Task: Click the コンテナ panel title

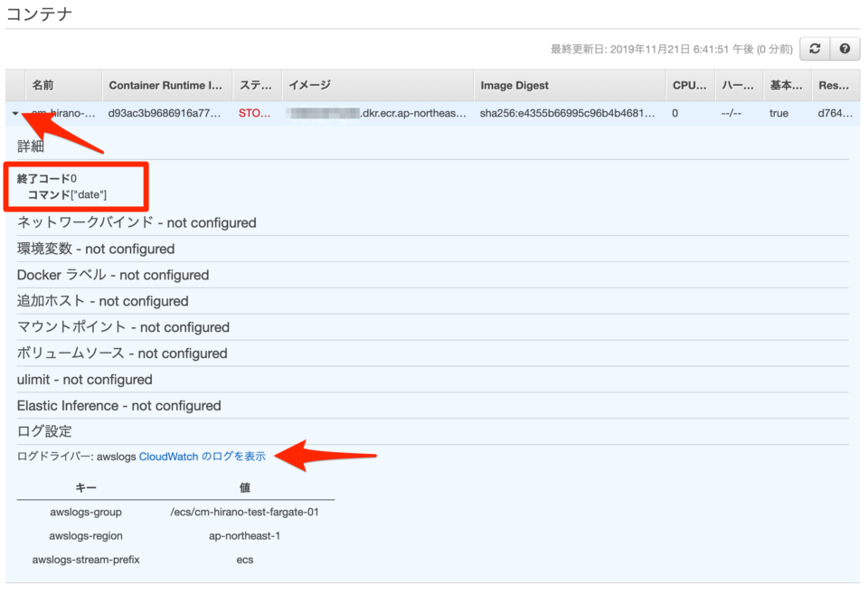Action: click(x=39, y=14)
